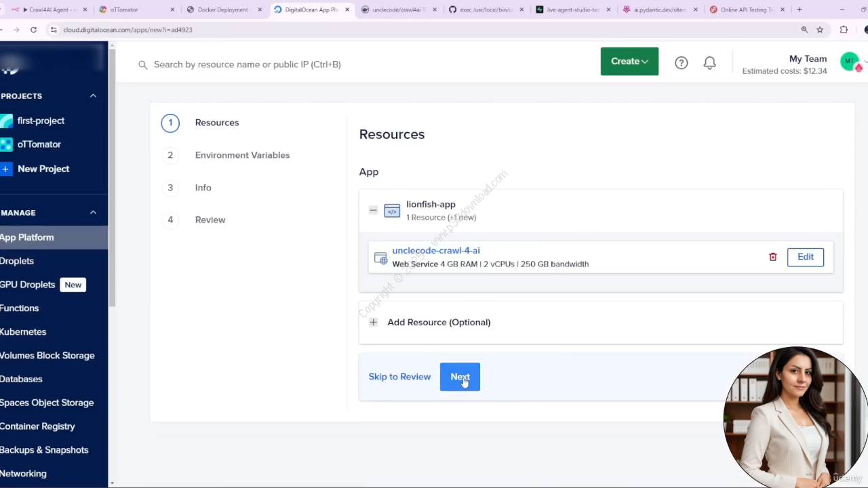Click the Estimated costs: $12.34 text
This screenshot has height=488, width=868.
785,71
